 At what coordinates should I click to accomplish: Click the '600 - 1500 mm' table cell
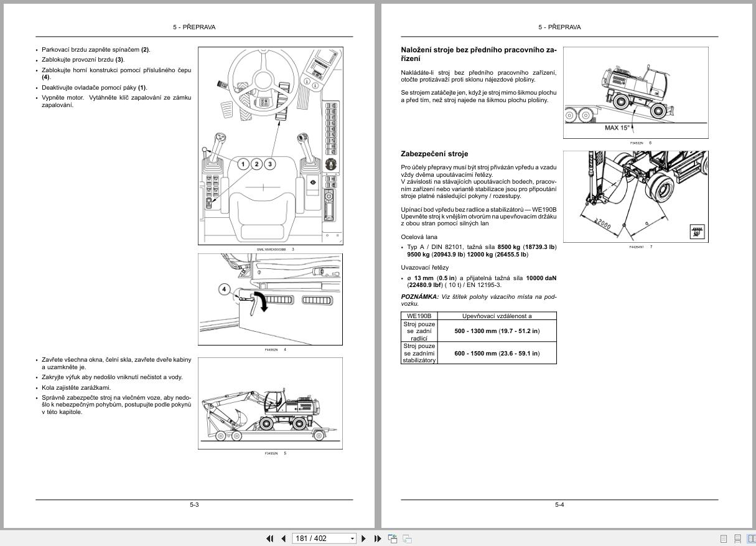[497, 353]
